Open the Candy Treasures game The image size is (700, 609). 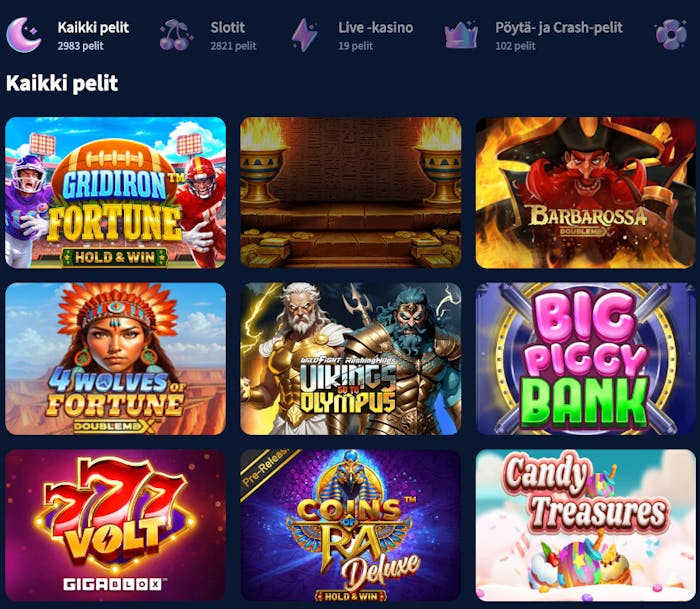pos(586,525)
